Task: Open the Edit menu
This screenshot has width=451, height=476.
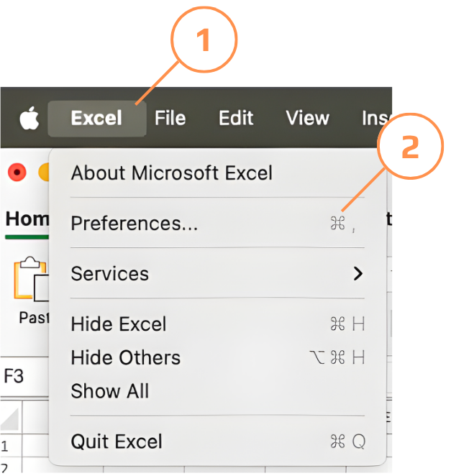Action: [236, 119]
